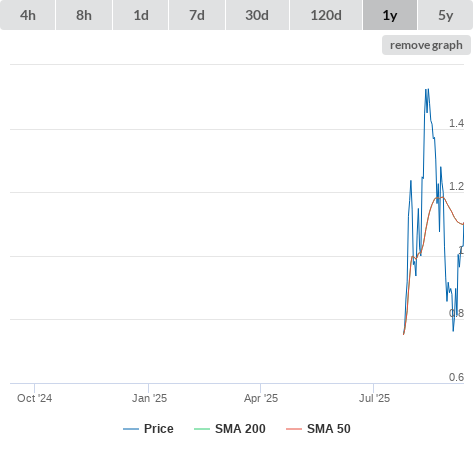This screenshot has height=455, width=474.
Task: Click the green SMA 200 legend marker
Action: click(202, 429)
